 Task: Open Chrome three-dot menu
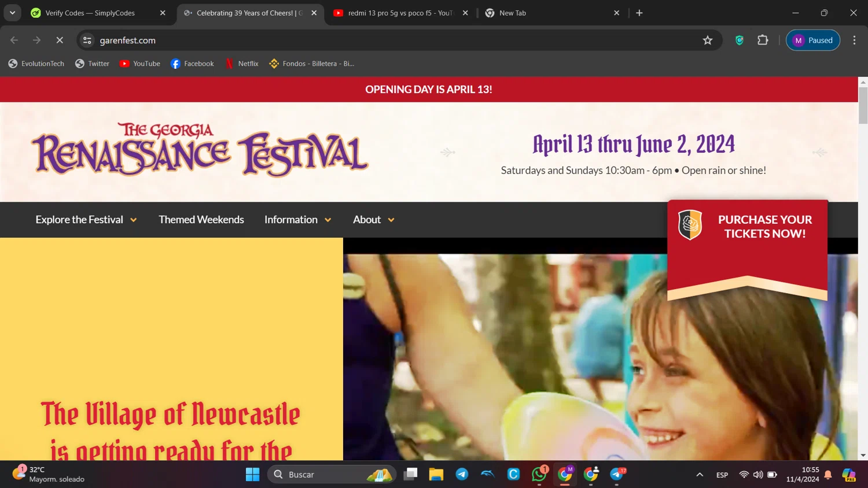tap(854, 40)
